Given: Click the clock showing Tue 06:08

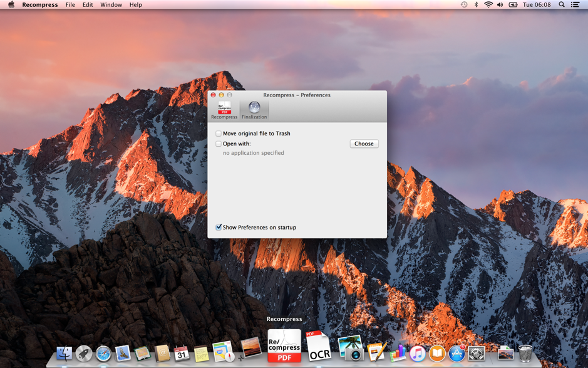Looking at the screenshot, I should point(537,4).
